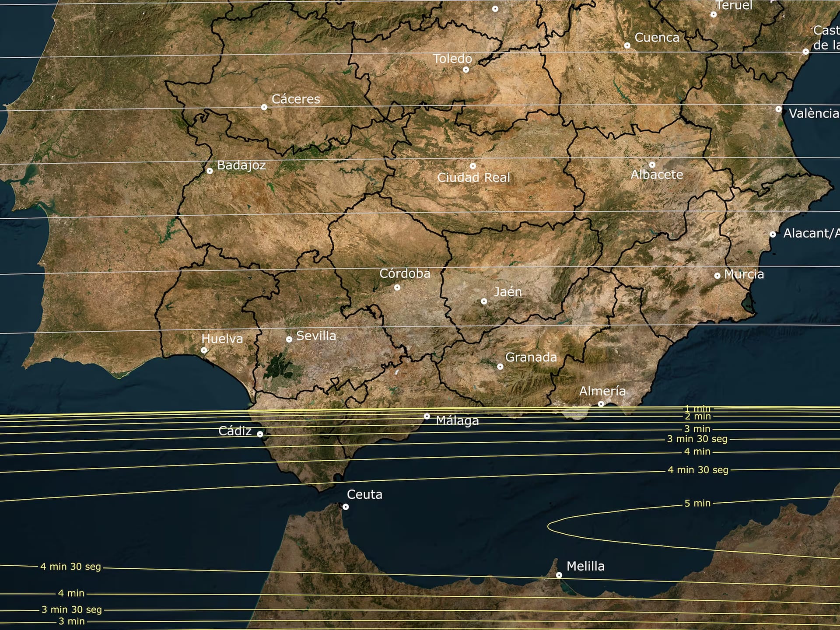Click the Murcia marker dot
This screenshot has width=840, height=630.
(x=717, y=276)
